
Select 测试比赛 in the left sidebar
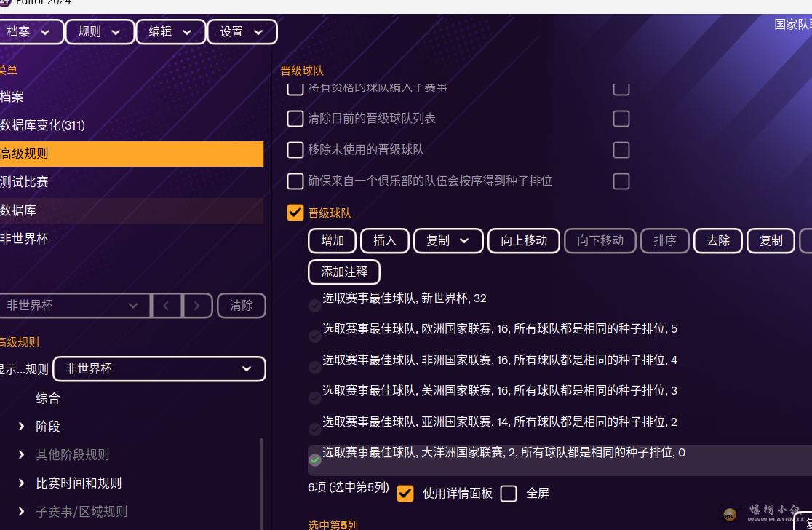25,182
